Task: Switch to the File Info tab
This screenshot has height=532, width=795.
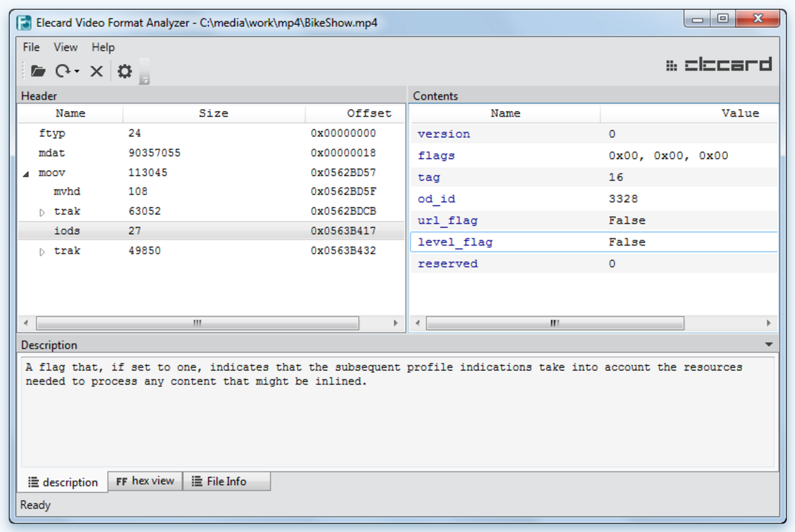Action: (227, 481)
